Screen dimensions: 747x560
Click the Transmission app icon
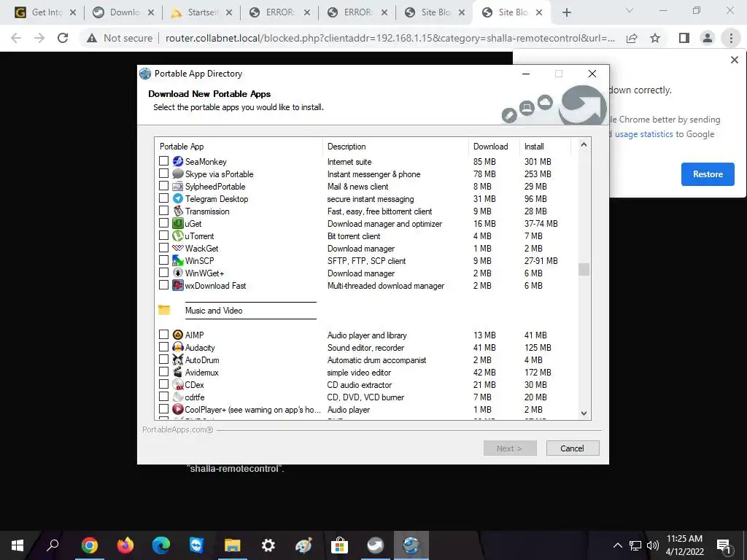(x=178, y=211)
